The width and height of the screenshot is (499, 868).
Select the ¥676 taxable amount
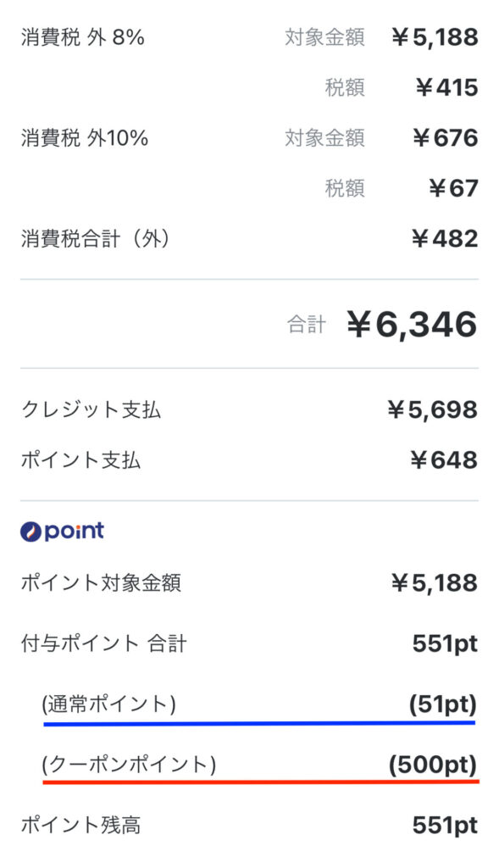[x=445, y=138]
